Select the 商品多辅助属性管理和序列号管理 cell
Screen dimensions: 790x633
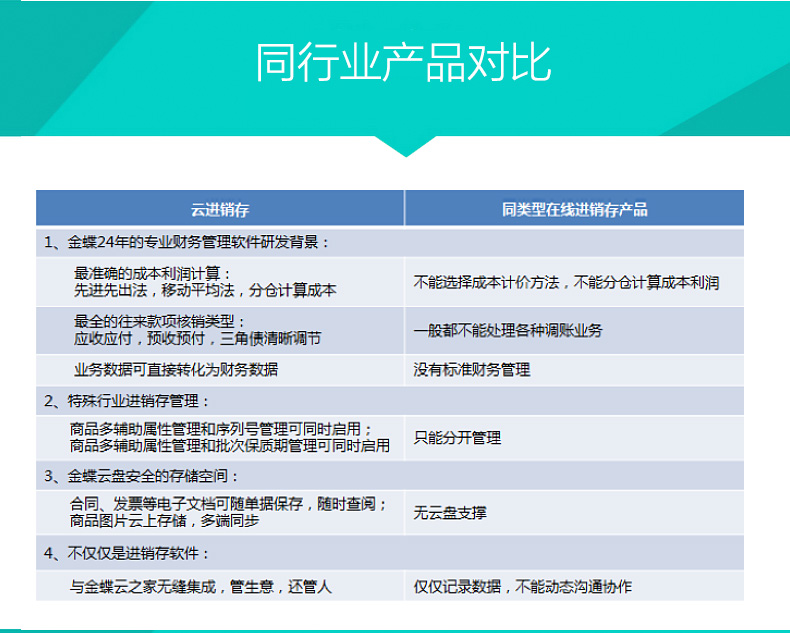click(x=229, y=437)
